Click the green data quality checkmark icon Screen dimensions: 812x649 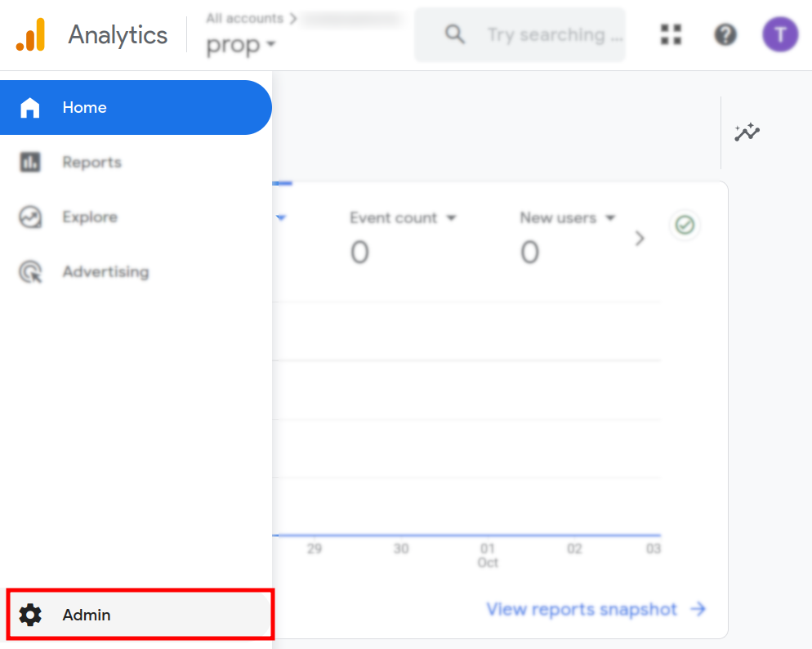[685, 225]
